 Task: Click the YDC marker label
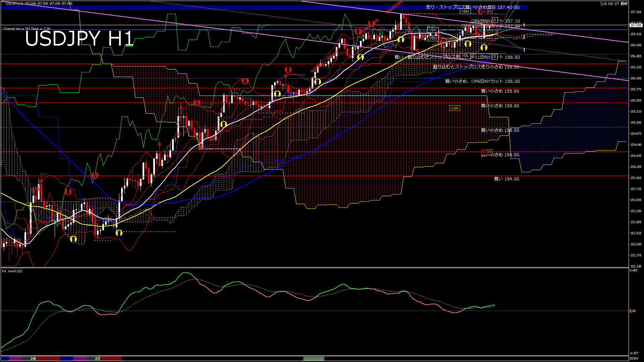(433, 30)
